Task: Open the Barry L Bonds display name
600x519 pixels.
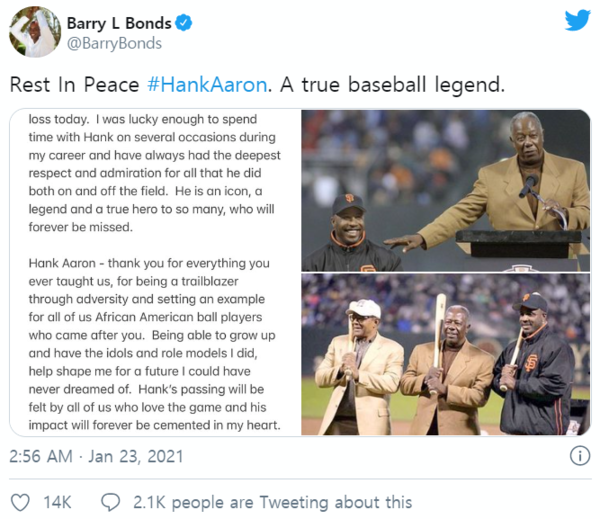Action: [119, 23]
